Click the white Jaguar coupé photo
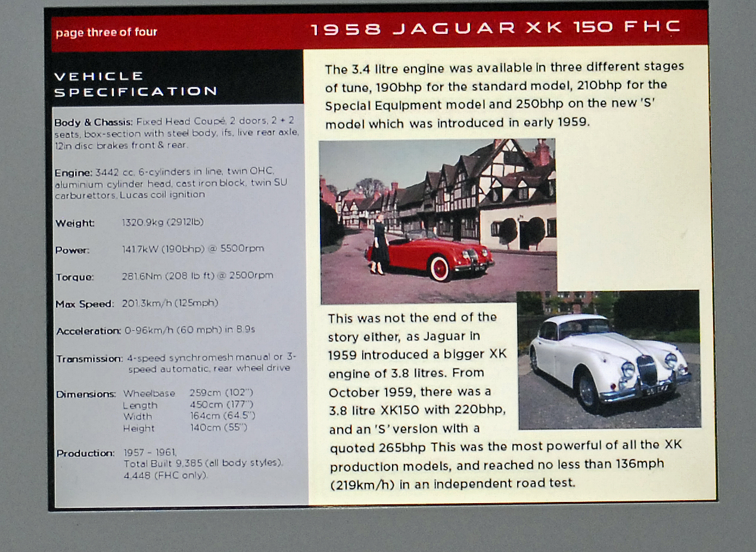 coord(608,359)
